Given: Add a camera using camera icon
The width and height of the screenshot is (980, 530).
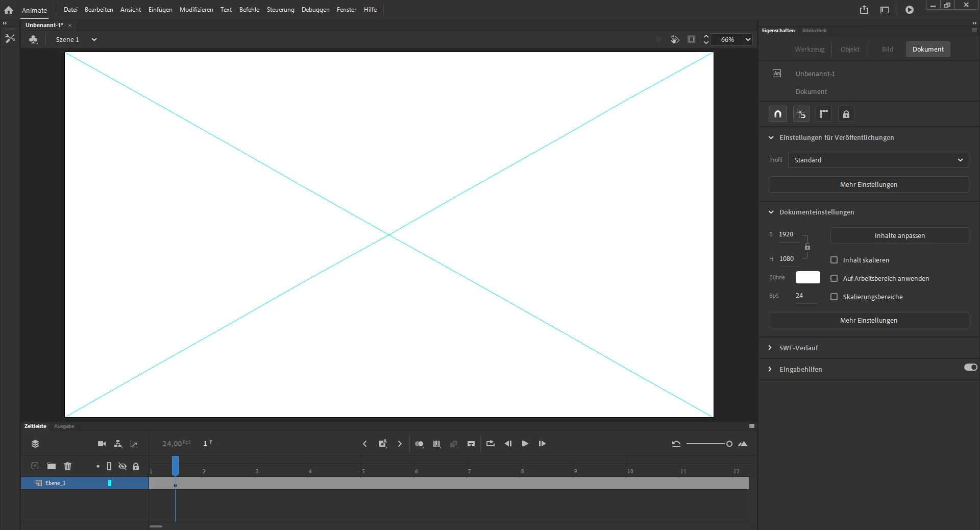Looking at the screenshot, I should (x=102, y=444).
